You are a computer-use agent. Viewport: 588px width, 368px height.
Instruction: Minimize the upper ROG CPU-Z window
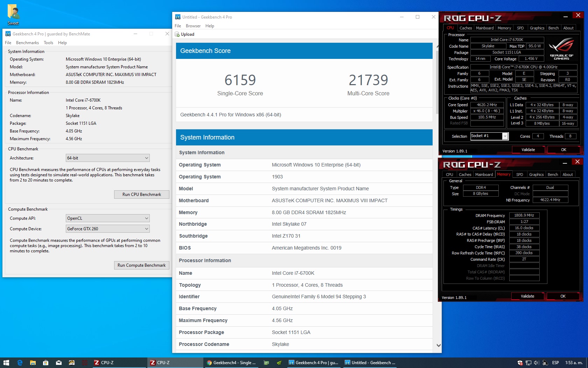coord(566,16)
